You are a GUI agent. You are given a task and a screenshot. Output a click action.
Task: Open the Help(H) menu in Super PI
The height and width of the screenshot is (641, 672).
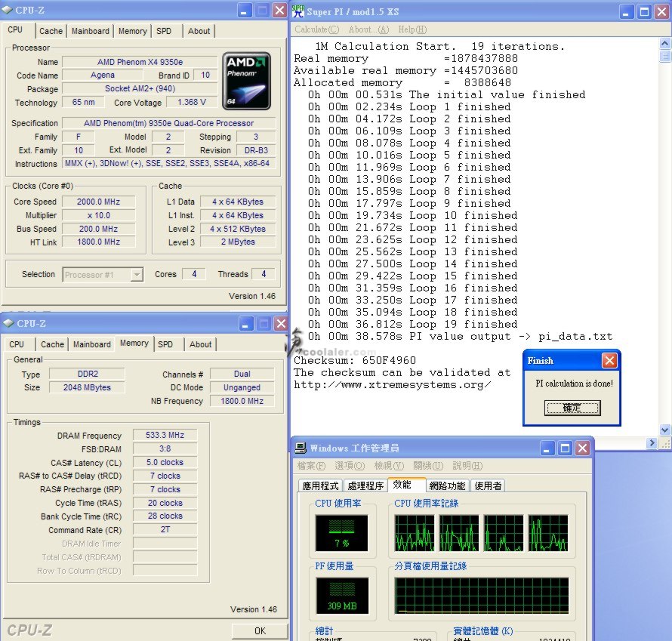[412, 29]
